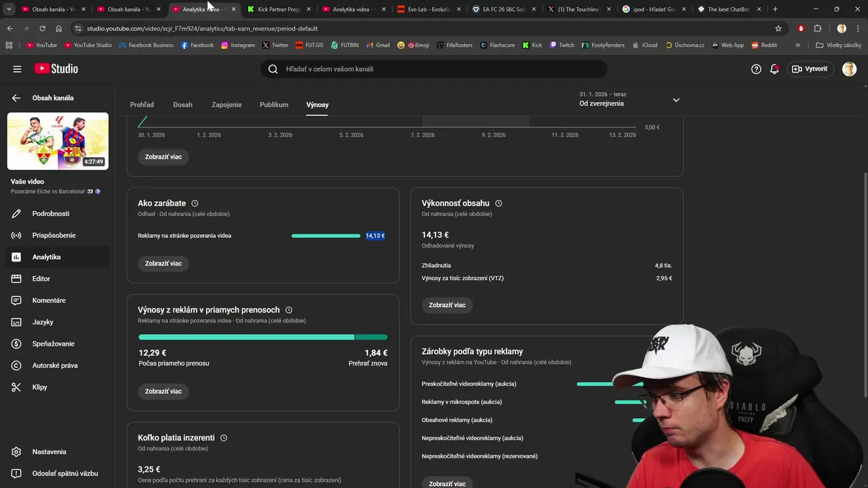The image size is (868, 488).
Task: Click the Zhliadnutia row
Action: tap(547, 266)
